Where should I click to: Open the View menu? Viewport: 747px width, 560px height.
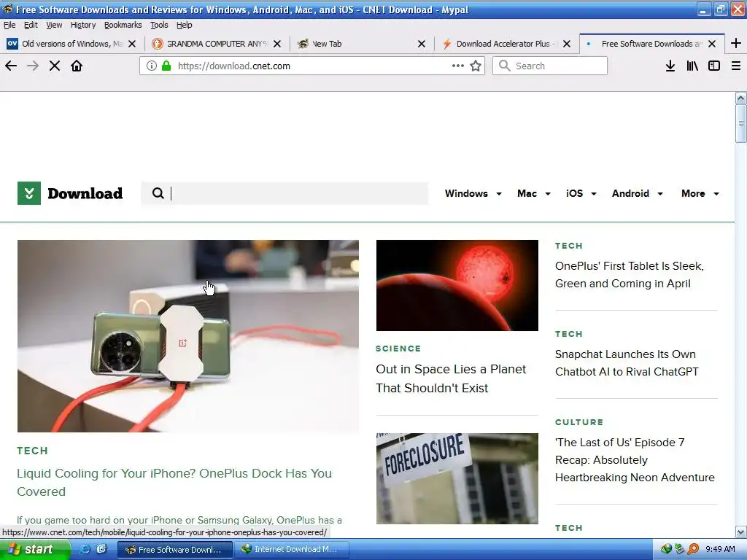54,25
